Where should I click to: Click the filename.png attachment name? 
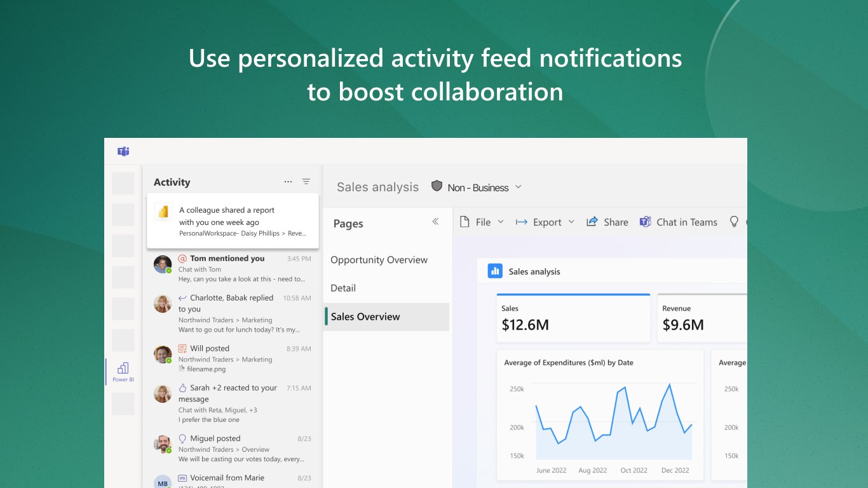click(207, 369)
